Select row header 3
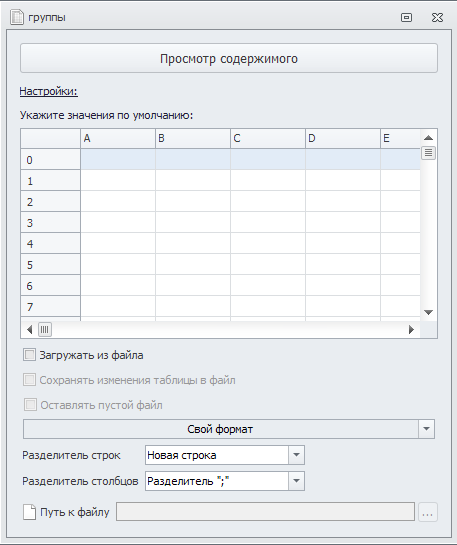Viewport: 457px width, 545px height. click(x=50, y=222)
